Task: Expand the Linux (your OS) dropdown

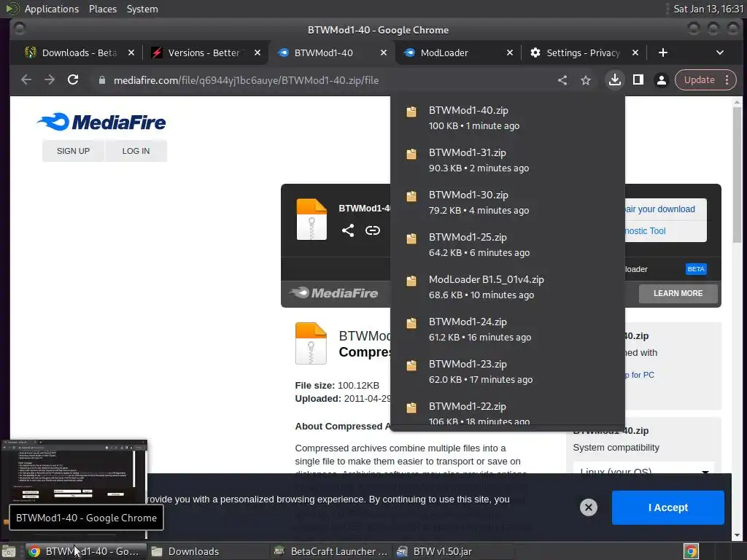Action: click(x=644, y=472)
